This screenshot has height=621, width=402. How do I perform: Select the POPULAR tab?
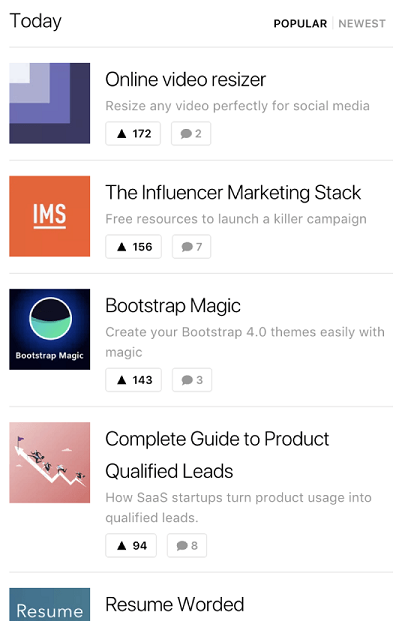click(x=300, y=24)
